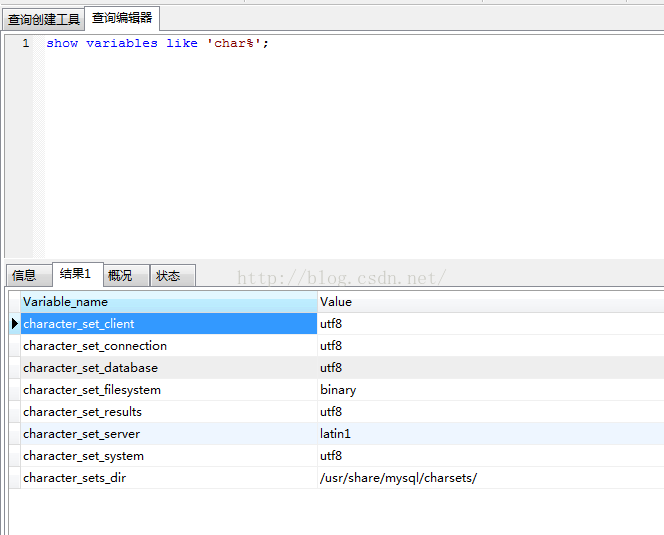
Task: Select the character_set_system cell
Action: click(x=169, y=456)
